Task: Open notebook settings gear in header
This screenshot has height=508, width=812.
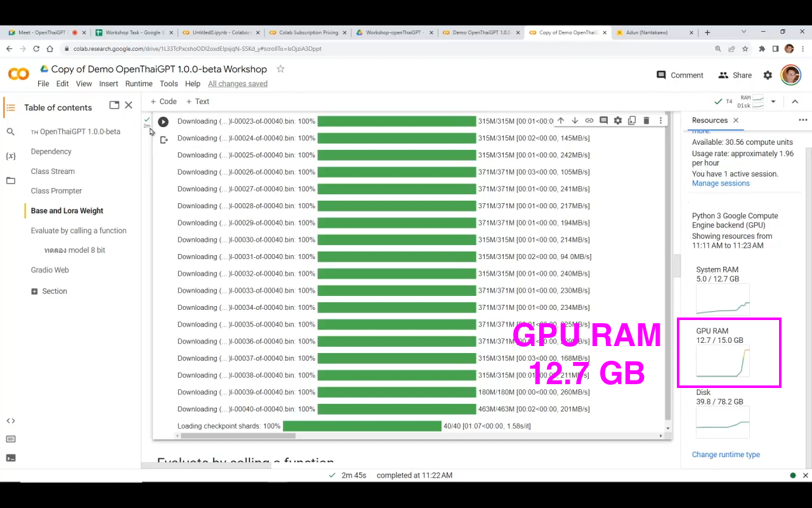Action: click(x=768, y=75)
